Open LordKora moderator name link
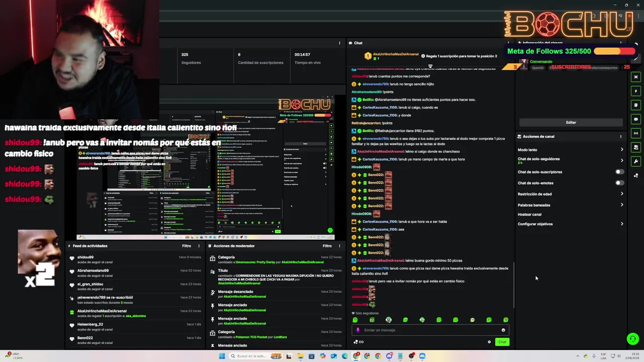This screenshot has width=644, height=362. point(280,337)
